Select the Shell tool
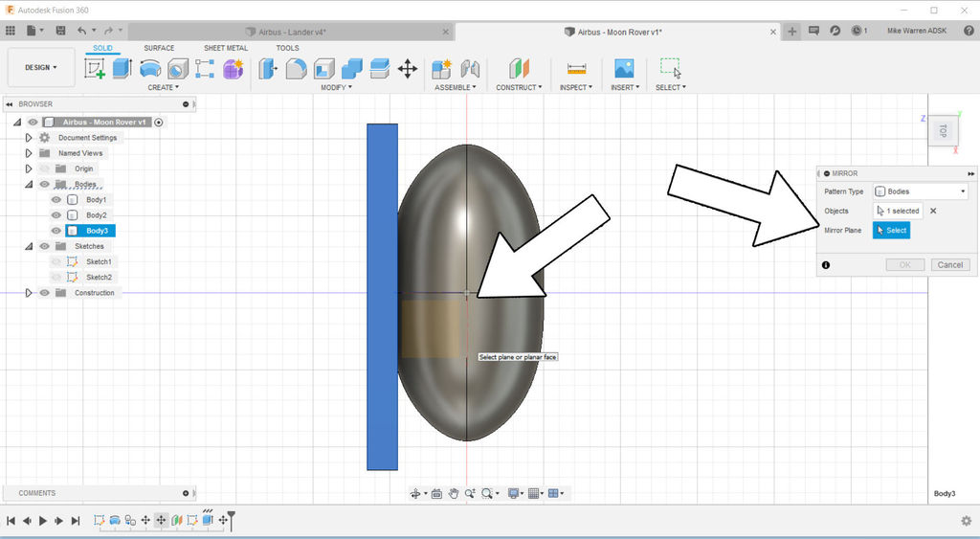The height and width of the screenshot is (539, 980). point(323,69)
